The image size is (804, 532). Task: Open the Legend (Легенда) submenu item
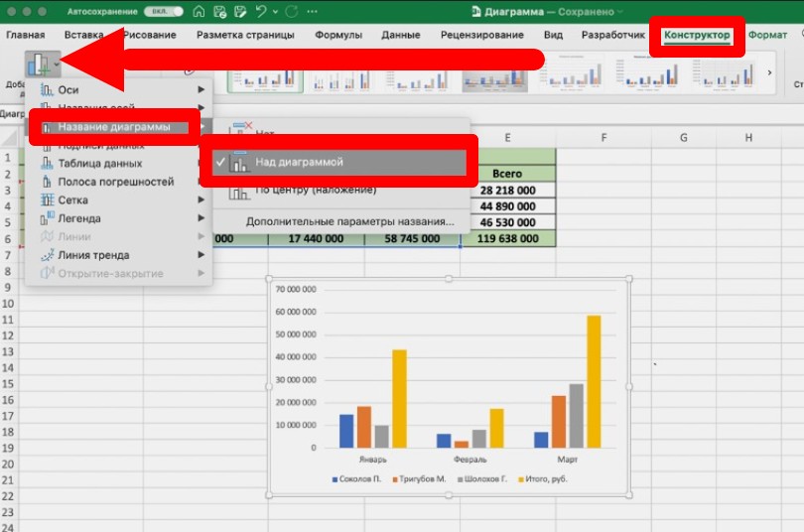79,218
